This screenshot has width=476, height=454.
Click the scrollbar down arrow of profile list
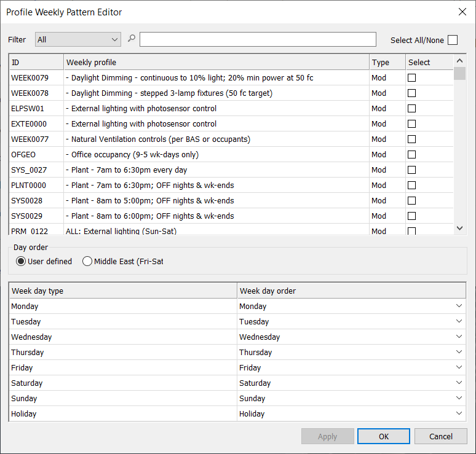459,228
